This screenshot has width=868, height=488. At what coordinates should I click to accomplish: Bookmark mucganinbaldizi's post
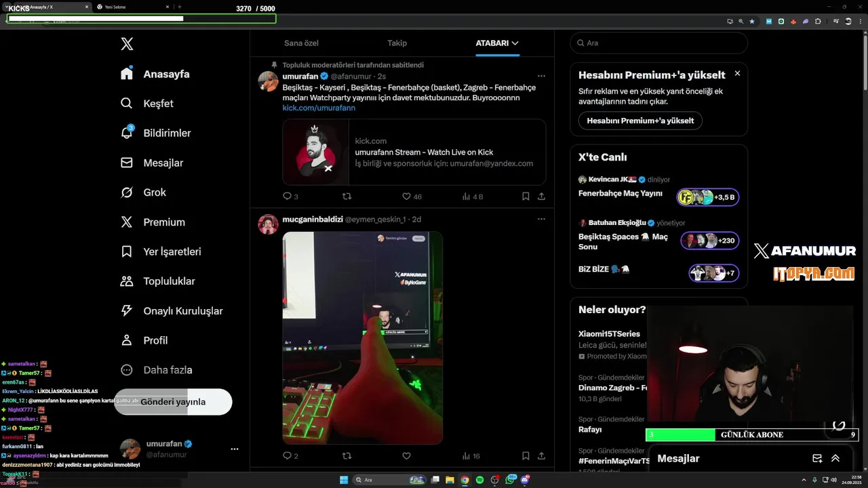click(526, 456)
